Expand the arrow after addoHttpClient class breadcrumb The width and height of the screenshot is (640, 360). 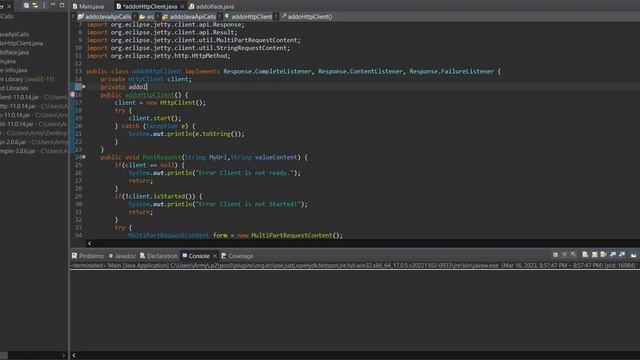pos(276,17)
